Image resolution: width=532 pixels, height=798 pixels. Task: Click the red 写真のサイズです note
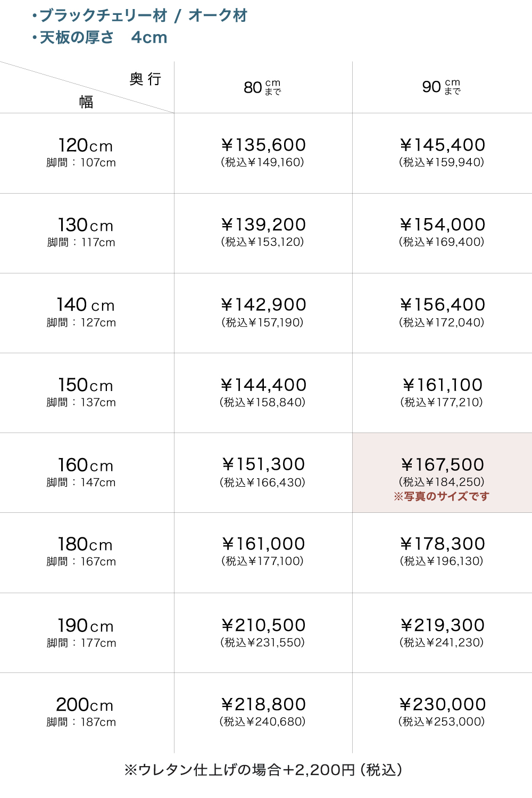(442, 496)
